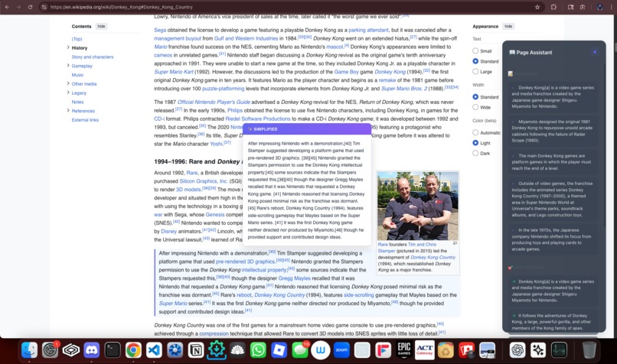Open Finder from the dock

pyautogui.click(x=29, y=349)
